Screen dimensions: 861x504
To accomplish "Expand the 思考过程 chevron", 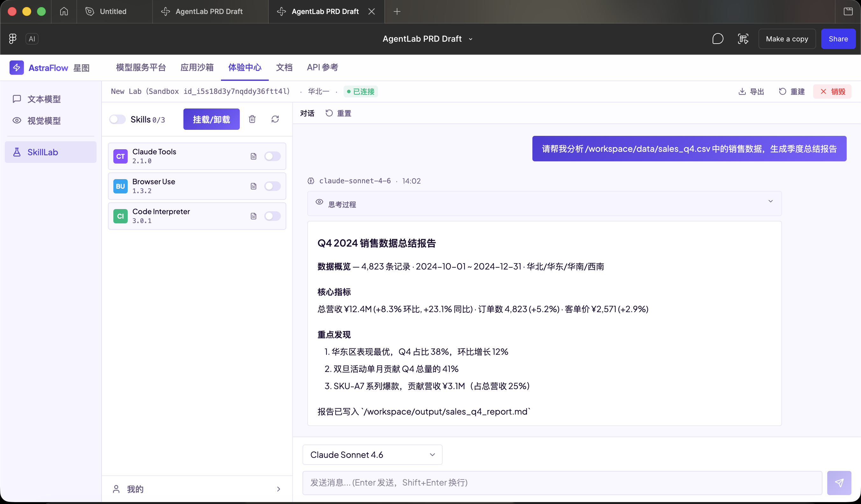I will [771, 201].
